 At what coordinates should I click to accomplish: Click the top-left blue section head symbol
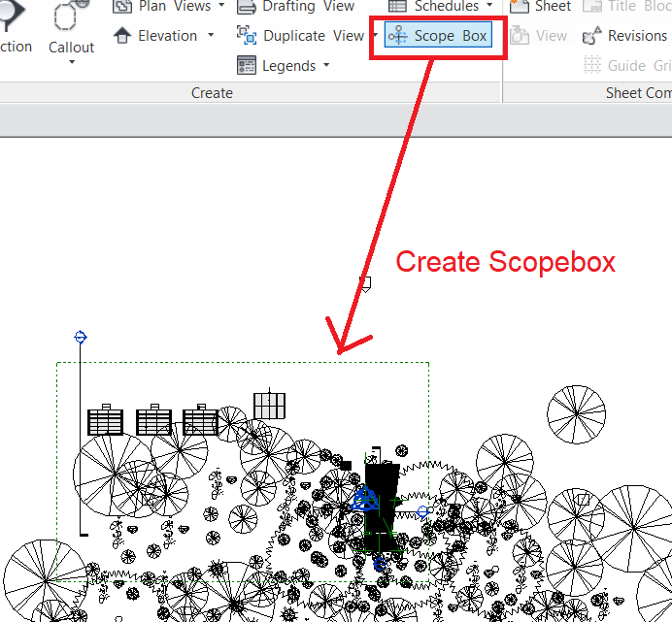coord(81,337)
